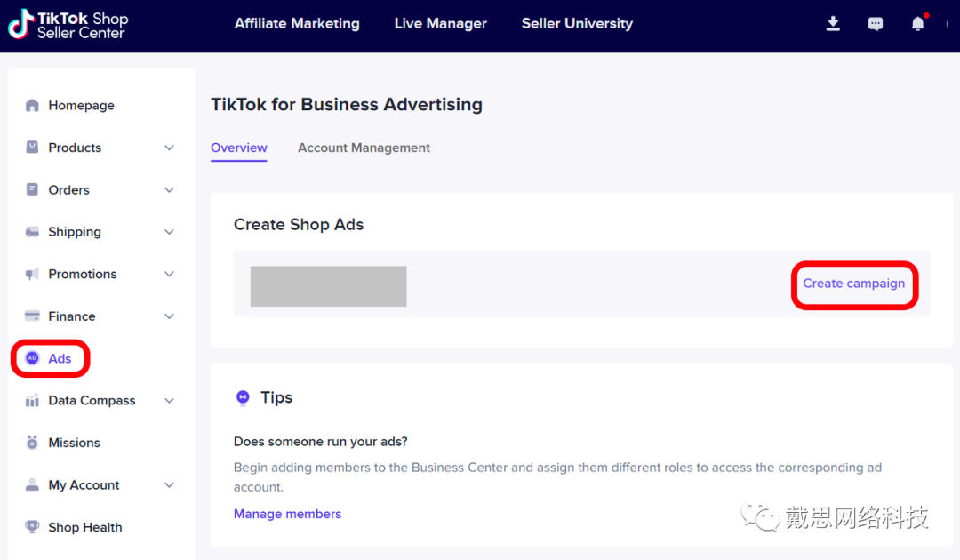Open the notifications bell
The image size is (960, 560).
[x=917, y=24]
